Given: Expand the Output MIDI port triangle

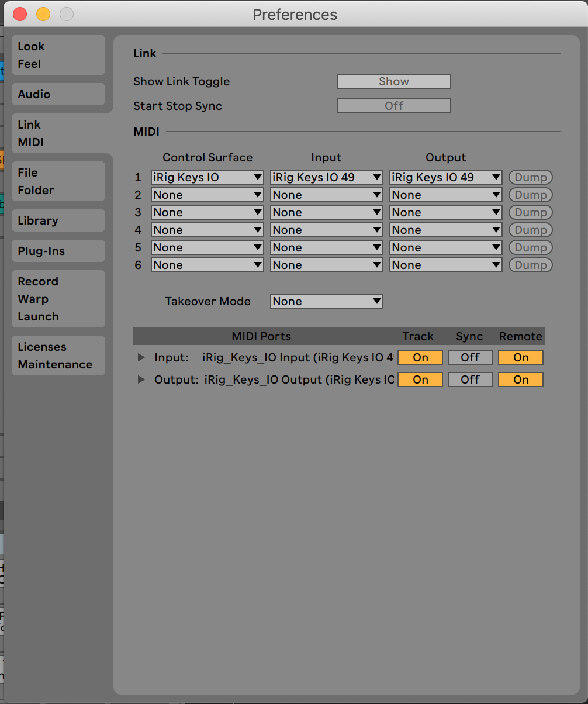Looking at the screenshot, I should [141, 379].
